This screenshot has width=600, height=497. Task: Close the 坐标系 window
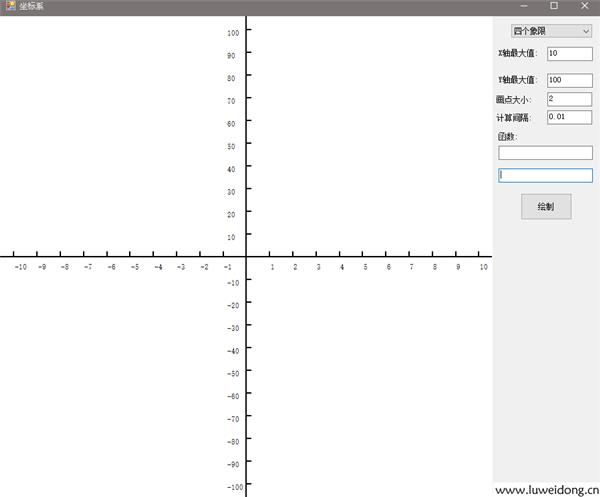583,6
